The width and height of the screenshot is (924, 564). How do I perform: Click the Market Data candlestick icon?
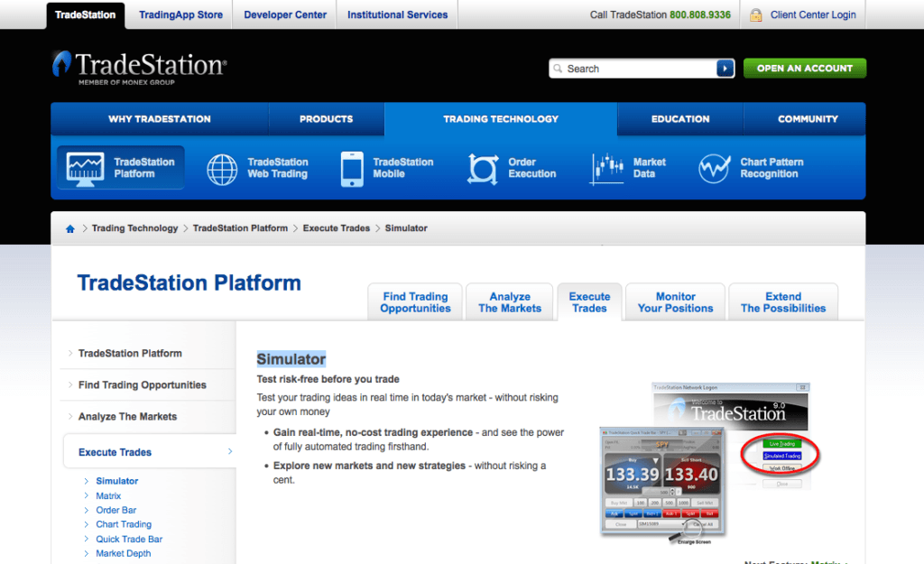click(606, 169)
